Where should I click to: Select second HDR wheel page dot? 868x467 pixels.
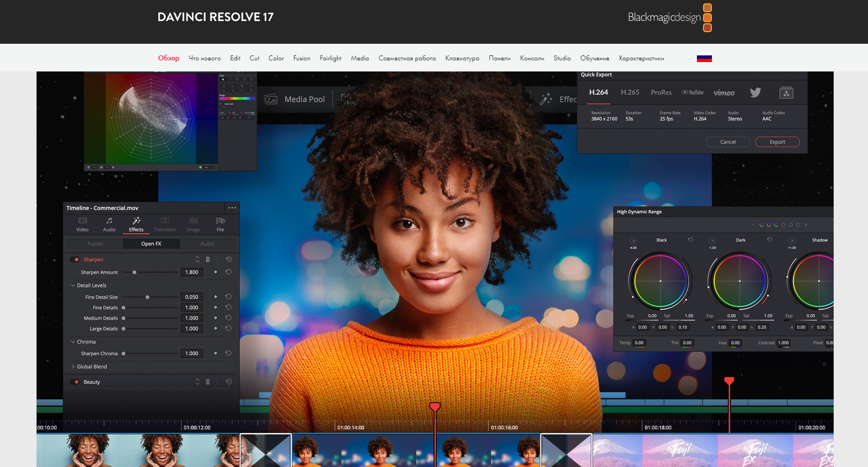769,225
